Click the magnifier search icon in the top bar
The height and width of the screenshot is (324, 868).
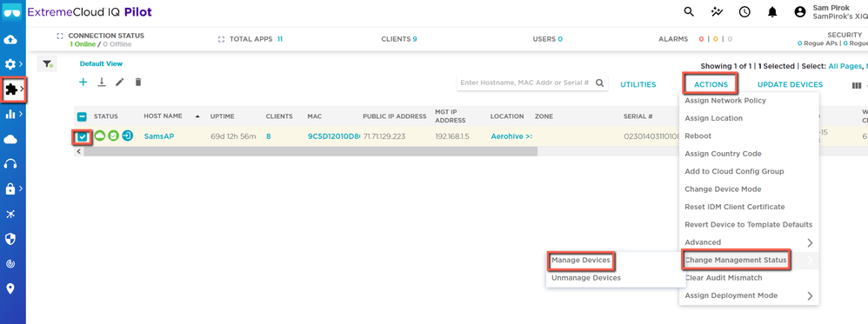point(689,11)
